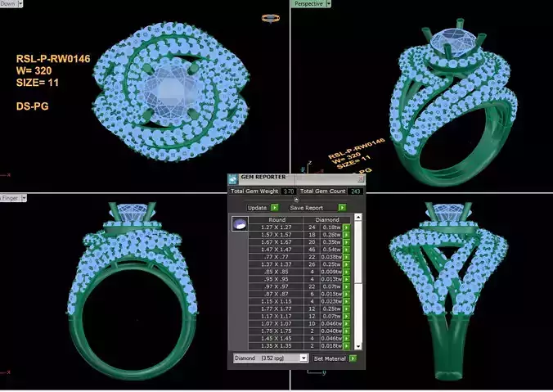Click the Gem Reporter title bar icon

tap(233, 179)
